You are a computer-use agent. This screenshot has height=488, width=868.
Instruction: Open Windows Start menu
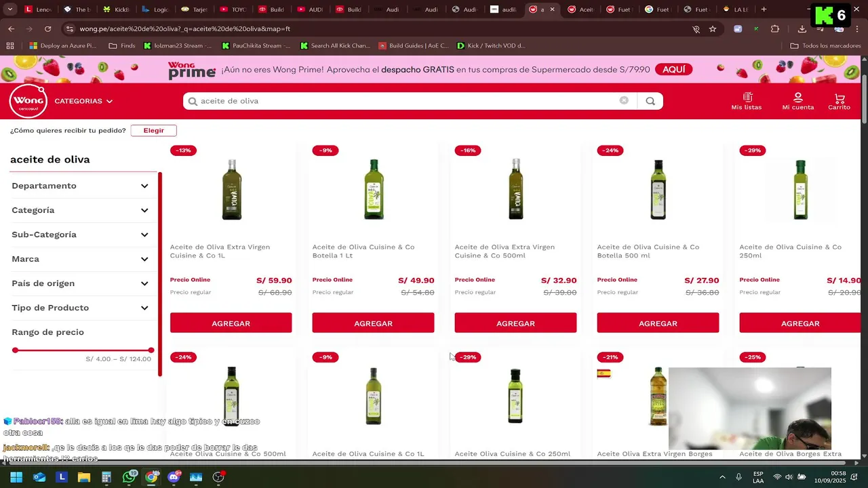pyautogui.click(x=16, y=477)
